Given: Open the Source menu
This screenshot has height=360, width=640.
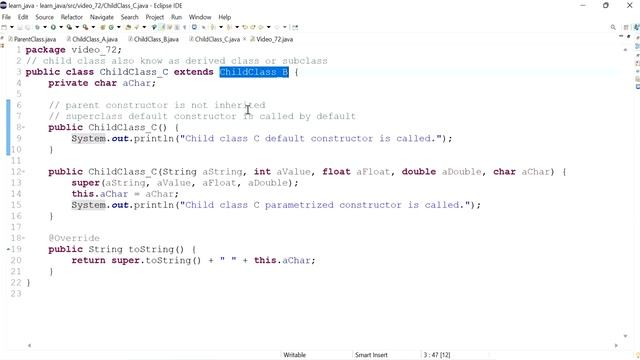Looking at the screenshot, I should 44,17.
